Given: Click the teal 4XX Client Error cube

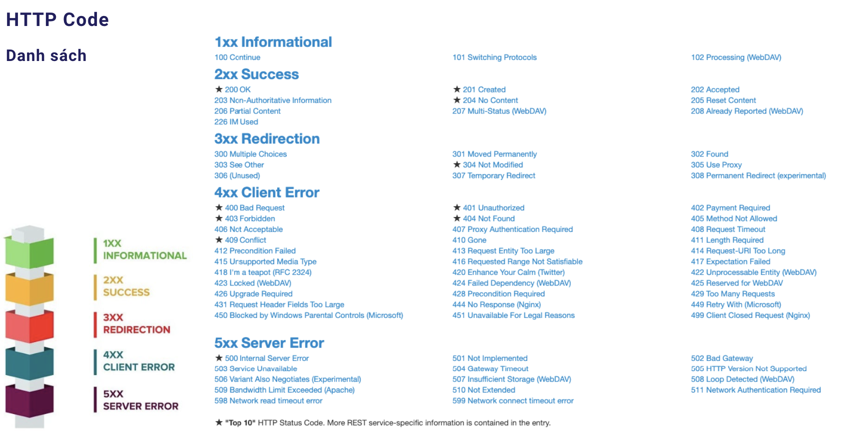Looking at the screenshot, I should click(29, 362).
